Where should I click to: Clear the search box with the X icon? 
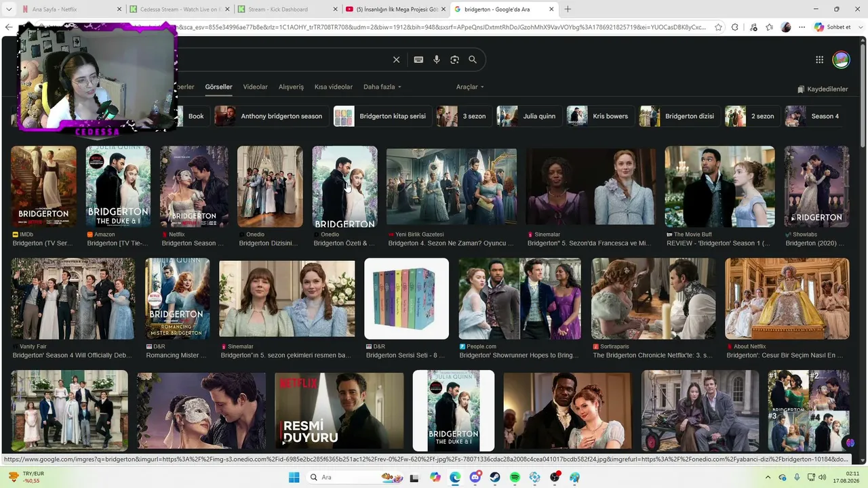[x=397, y=60]
